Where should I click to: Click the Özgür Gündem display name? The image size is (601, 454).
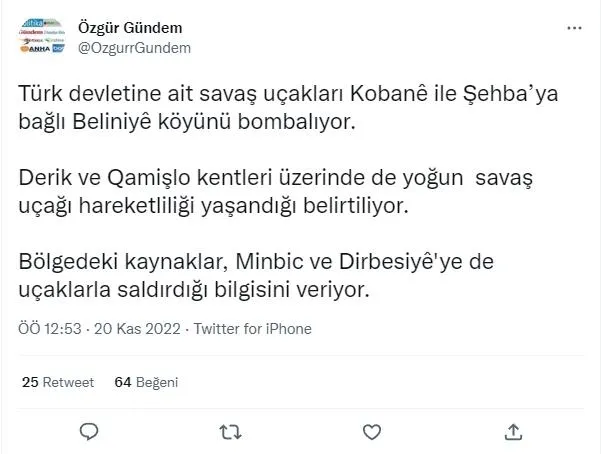click(x=129, y=26)
